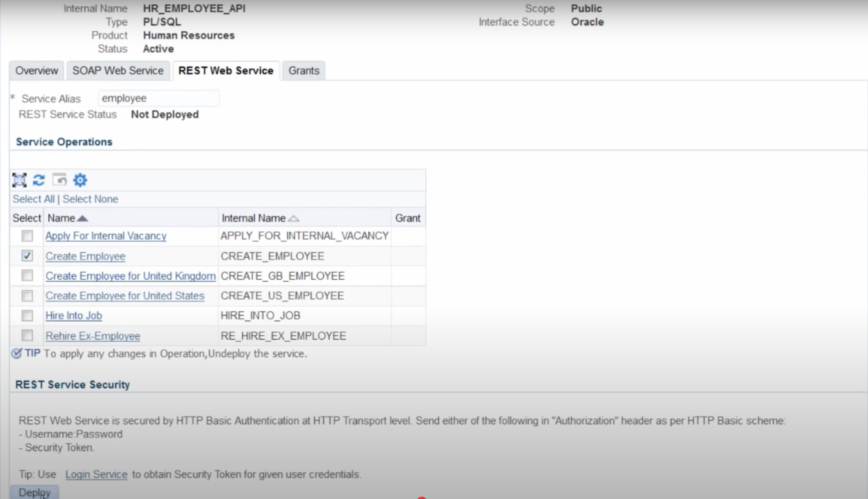
Task: Click the Select All link
Action: coord(34,199)
